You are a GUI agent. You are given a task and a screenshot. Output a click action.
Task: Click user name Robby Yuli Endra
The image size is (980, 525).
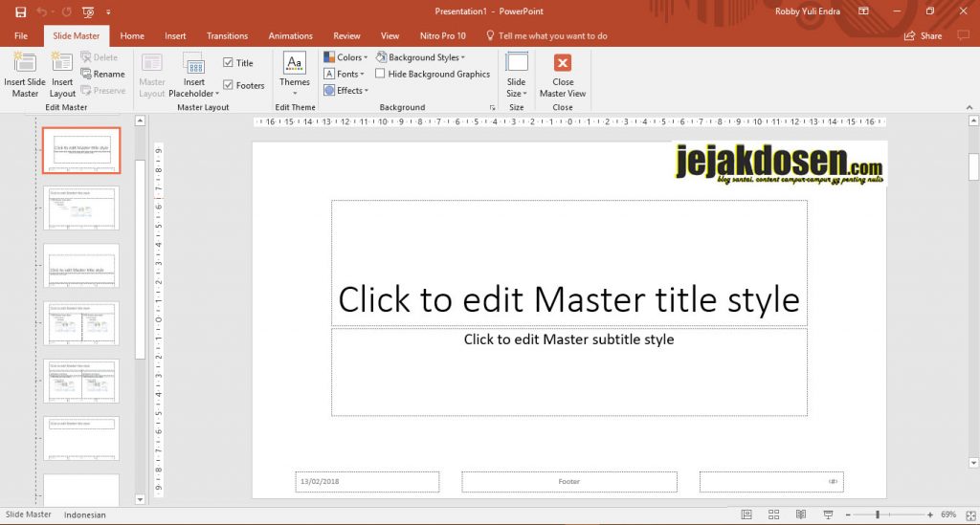[x=808, y=11]
